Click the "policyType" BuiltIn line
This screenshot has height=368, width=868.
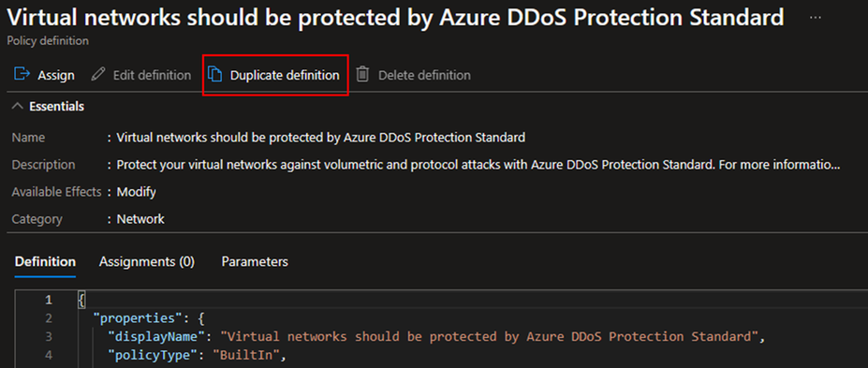coord(196,355)
